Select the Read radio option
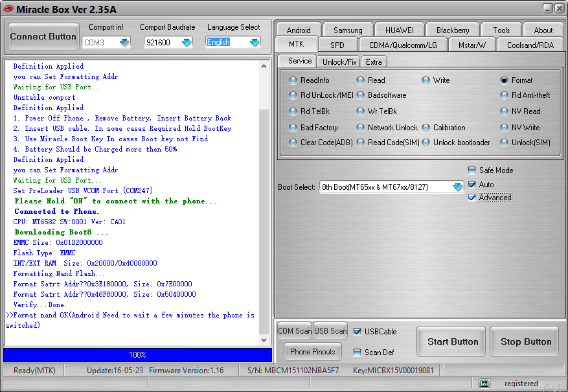 click(361, 80)
